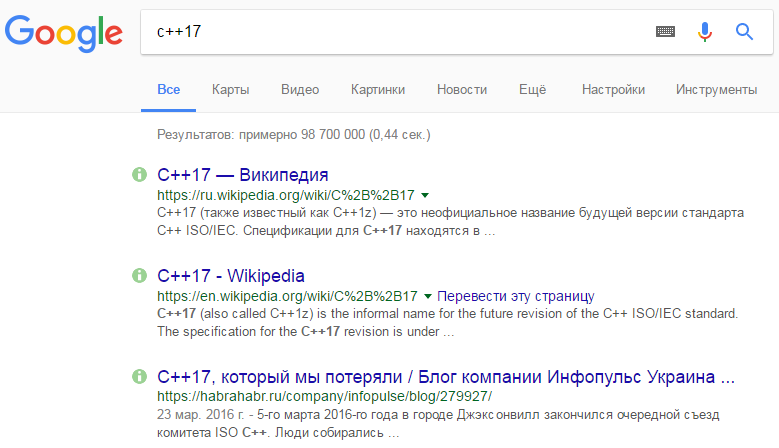Click the blue search magnifier icon
This screenshot has height=448, width=779.
point(744,32)
